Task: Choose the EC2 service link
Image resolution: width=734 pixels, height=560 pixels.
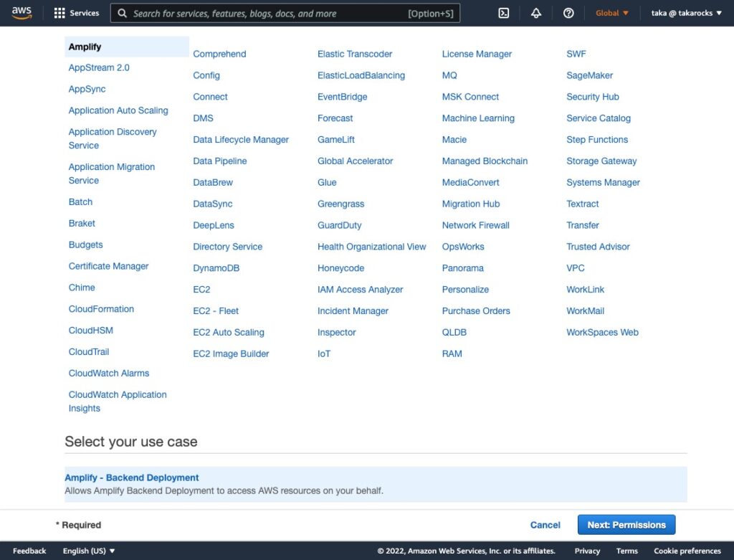Action: click(x=201, y=290)
